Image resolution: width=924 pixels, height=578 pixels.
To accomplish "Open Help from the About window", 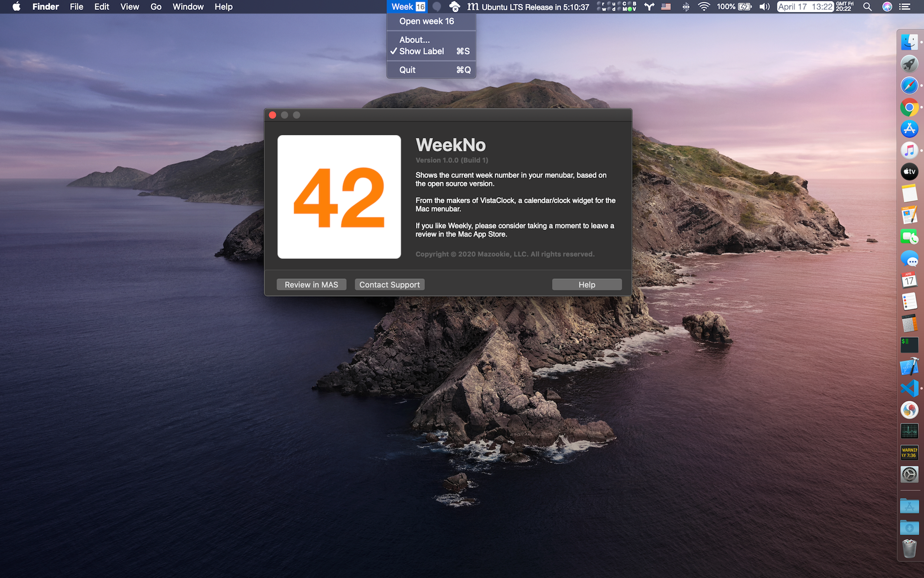I will [587, 284].
